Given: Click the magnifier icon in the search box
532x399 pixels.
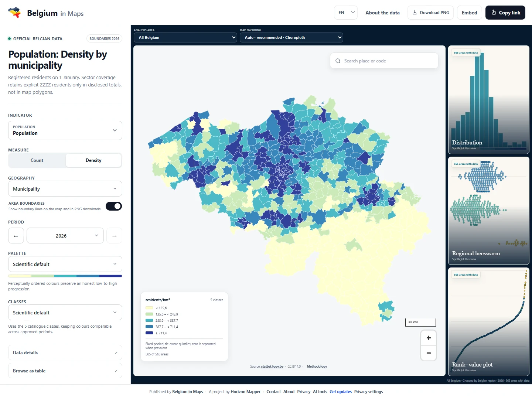Looking at the screenshot, I should (x=338, y=61).
